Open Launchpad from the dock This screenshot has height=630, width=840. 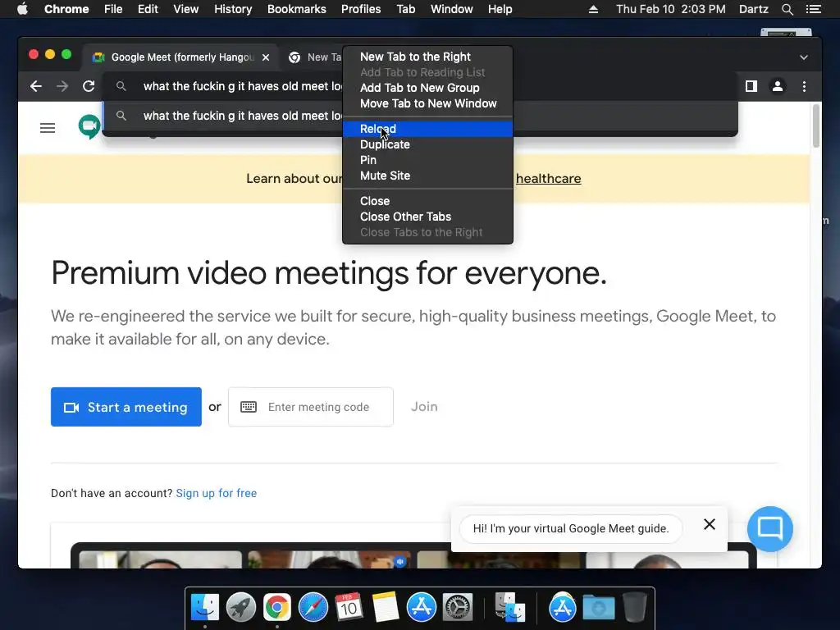tap(241, 608)
